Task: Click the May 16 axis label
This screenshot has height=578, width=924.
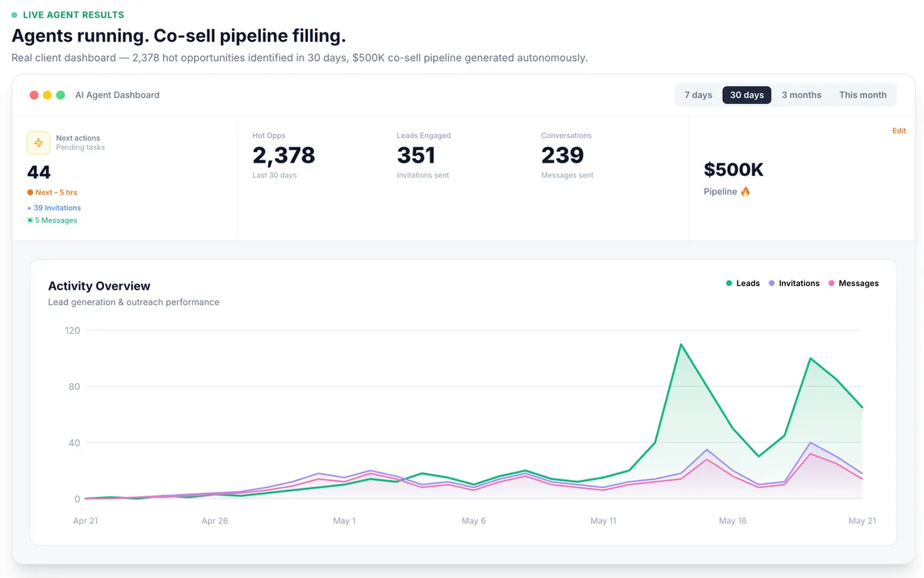Action: pyautogui.click(x=732, y=521)
